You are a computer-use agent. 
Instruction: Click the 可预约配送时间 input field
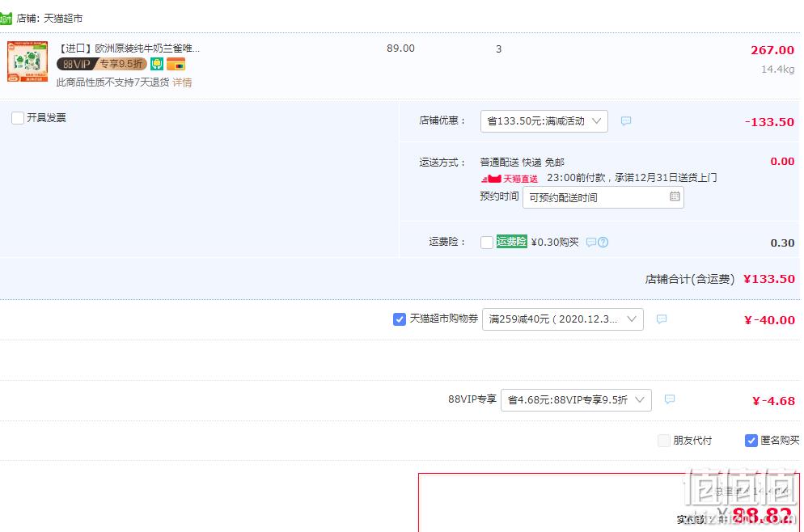click(x=603, y=197)
